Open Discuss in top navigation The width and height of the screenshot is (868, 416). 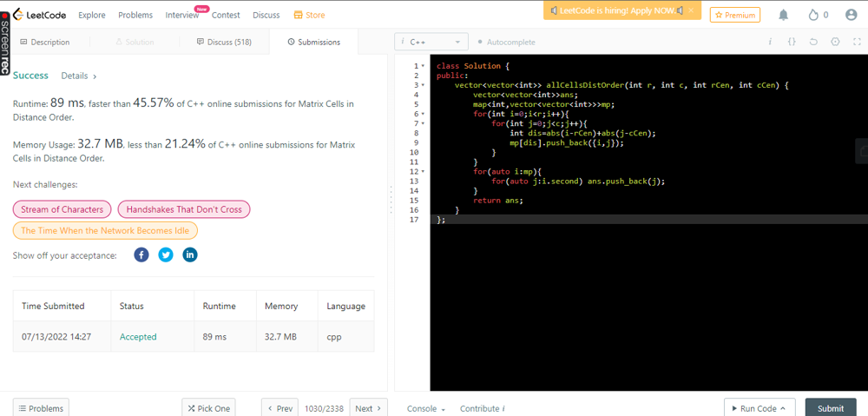(266, 15)
